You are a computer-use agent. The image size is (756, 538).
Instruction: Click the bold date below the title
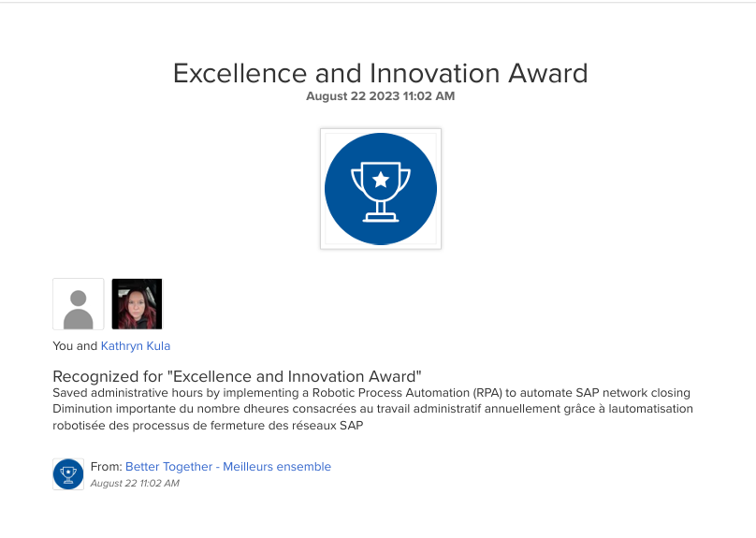380,96
